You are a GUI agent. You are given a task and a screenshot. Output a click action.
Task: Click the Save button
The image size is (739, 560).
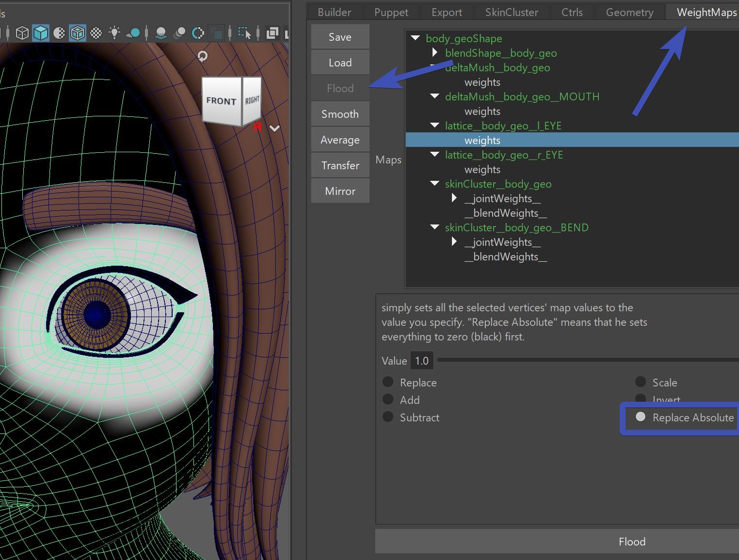(340, 37)
